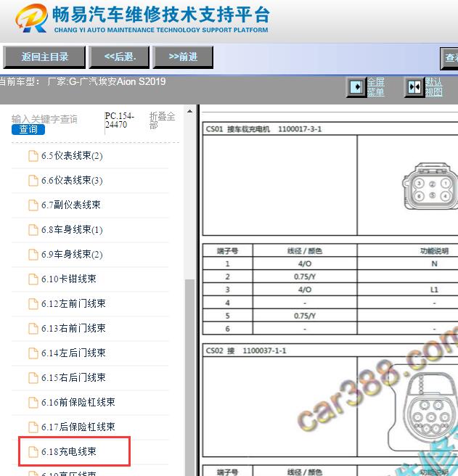Open 6.6仪表线束(3) in the tree
Viewport: 458px width, 476px height.
coord(72,181)
